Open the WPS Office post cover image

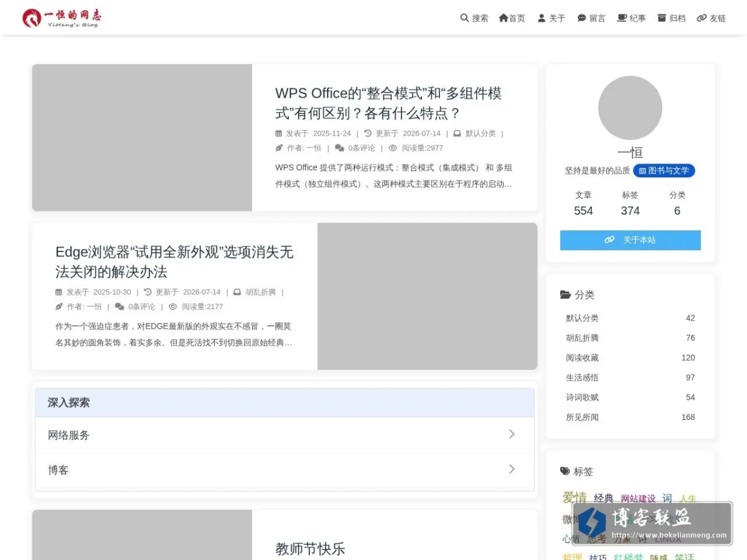142,138
